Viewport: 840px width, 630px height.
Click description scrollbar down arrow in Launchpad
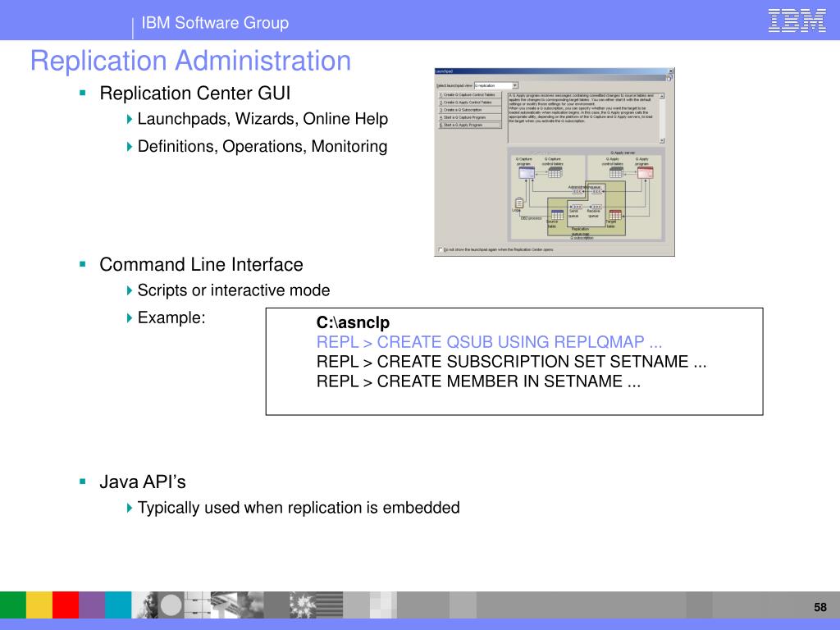pos(662,140)
